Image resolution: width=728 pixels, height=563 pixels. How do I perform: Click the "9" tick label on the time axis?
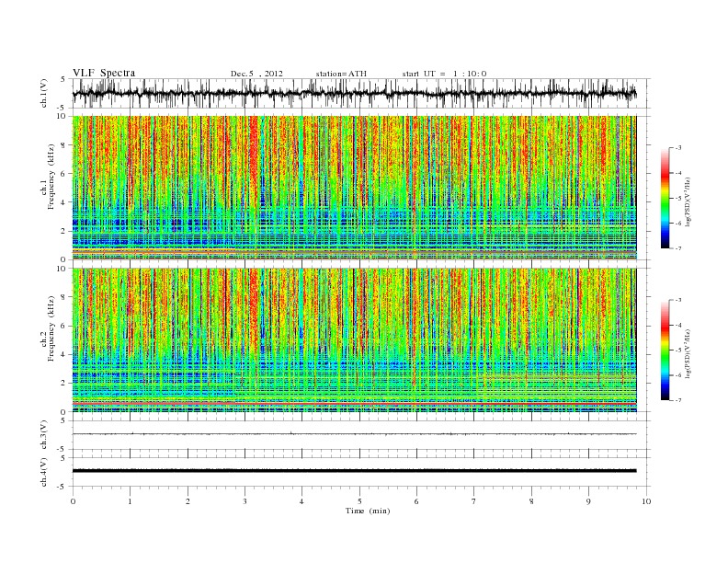(588, 501)
